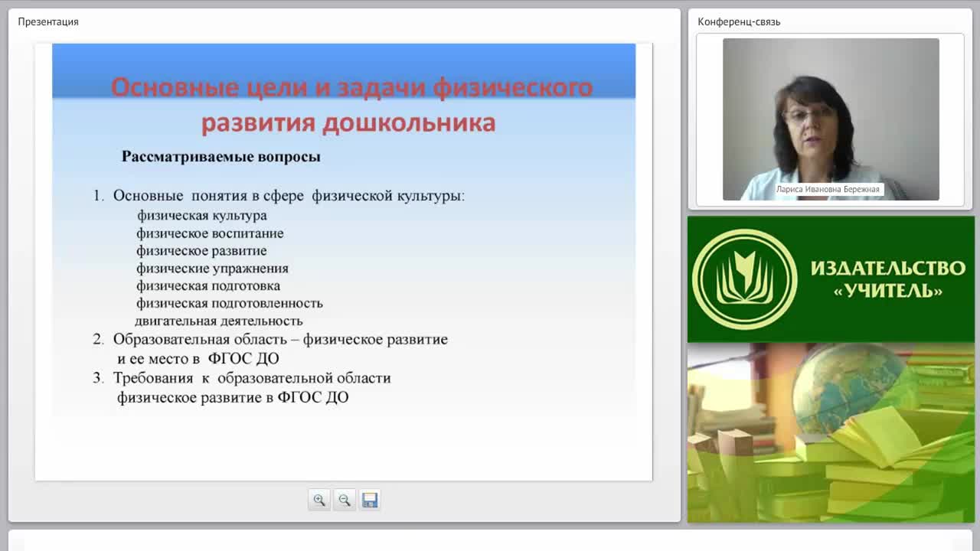Click the Конференц-связь panel title
Image resolution: width=980 pixels, height=551 pixels.
(x=739, y=21)
